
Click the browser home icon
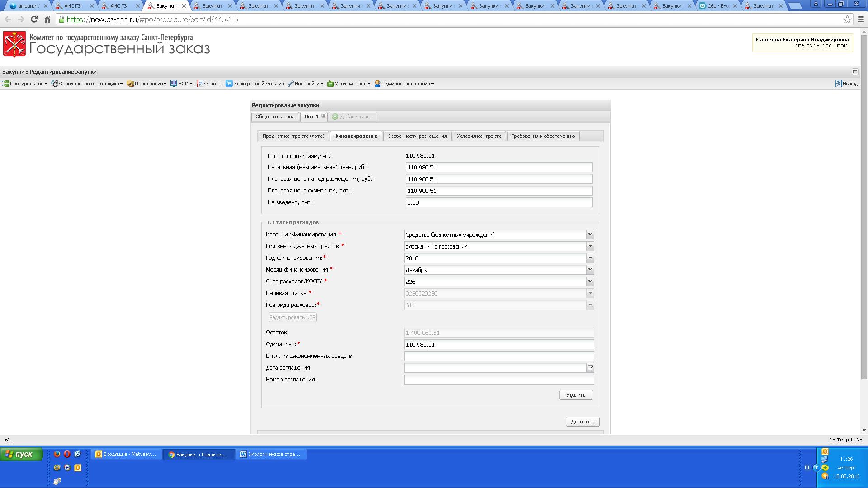click(47, 19)
